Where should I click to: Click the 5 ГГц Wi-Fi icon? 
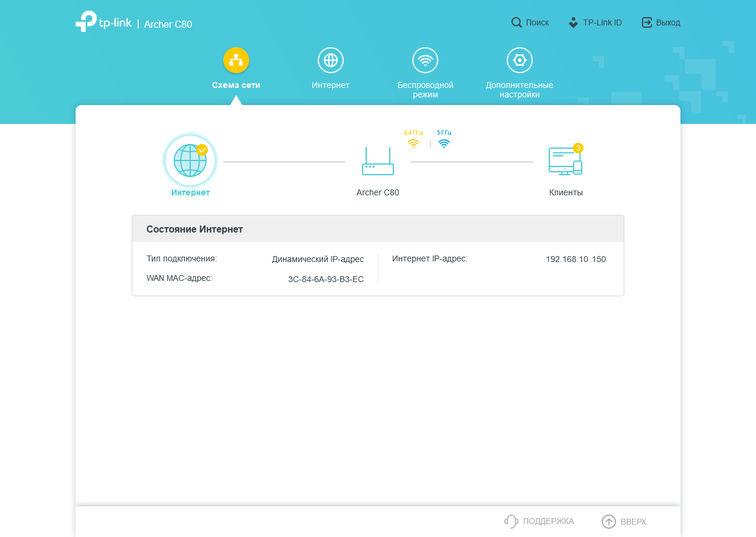(444, 143)
